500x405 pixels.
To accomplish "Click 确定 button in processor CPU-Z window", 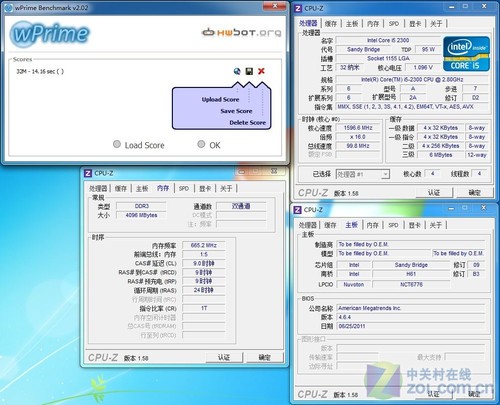I will (x=475, y=193).
